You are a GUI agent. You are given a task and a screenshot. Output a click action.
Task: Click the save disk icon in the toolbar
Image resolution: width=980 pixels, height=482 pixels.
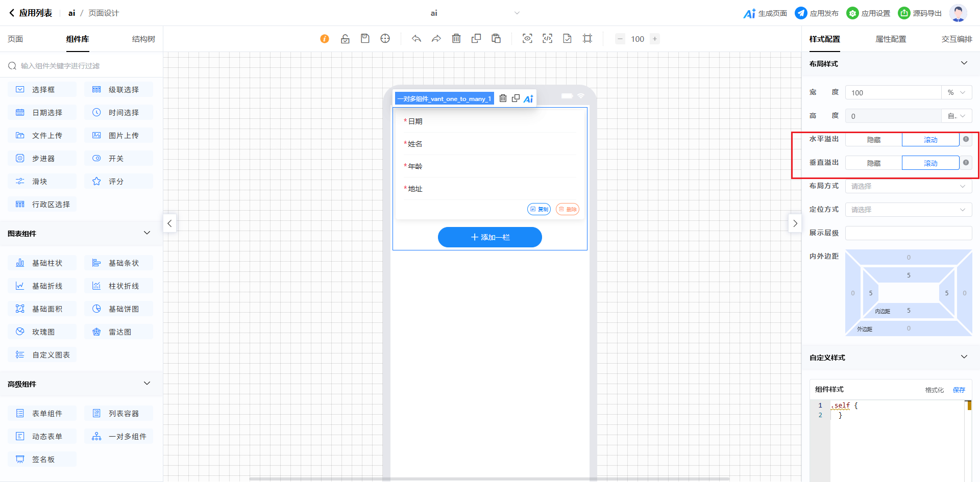tap(365, 39)
